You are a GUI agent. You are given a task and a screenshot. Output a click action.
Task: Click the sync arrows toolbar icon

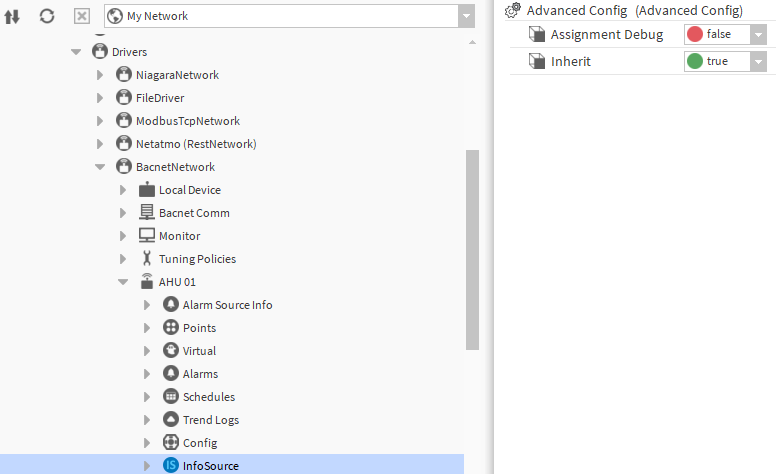click(x=13, y=16)
